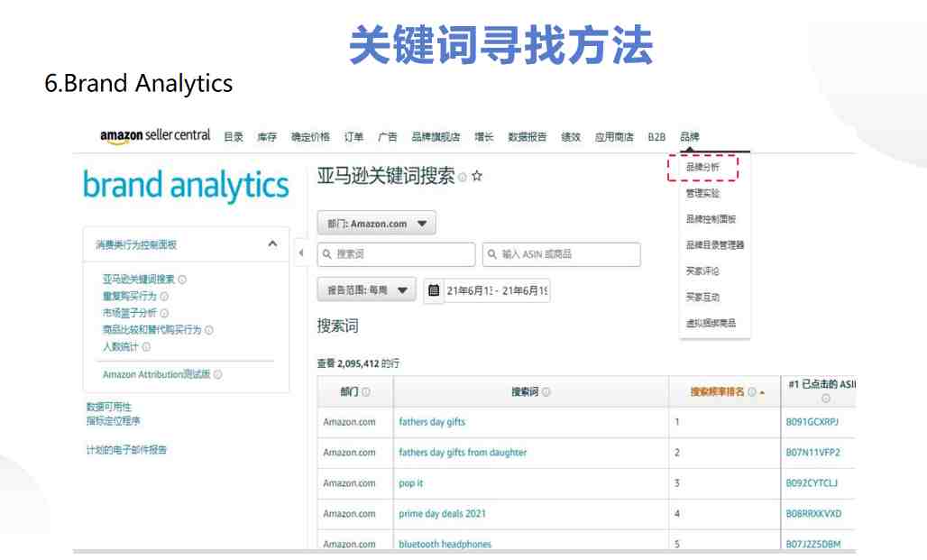Click the info icon next to sidebar 亚马逊关键词搜索
Screen dimensions: 927x560
[182, 280]
